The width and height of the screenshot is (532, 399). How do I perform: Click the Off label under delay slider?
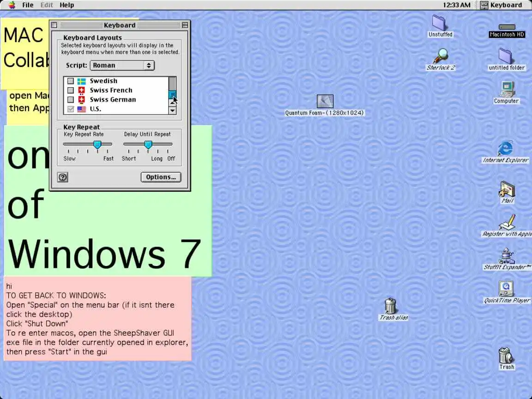click(171, 158)
